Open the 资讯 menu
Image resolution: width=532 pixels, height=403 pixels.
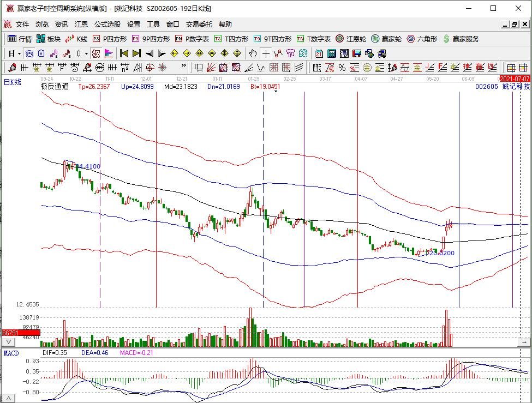click(62, 25)
